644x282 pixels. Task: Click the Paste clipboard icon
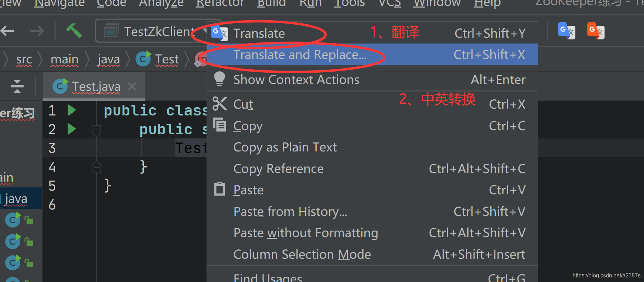tap(220, 188)
